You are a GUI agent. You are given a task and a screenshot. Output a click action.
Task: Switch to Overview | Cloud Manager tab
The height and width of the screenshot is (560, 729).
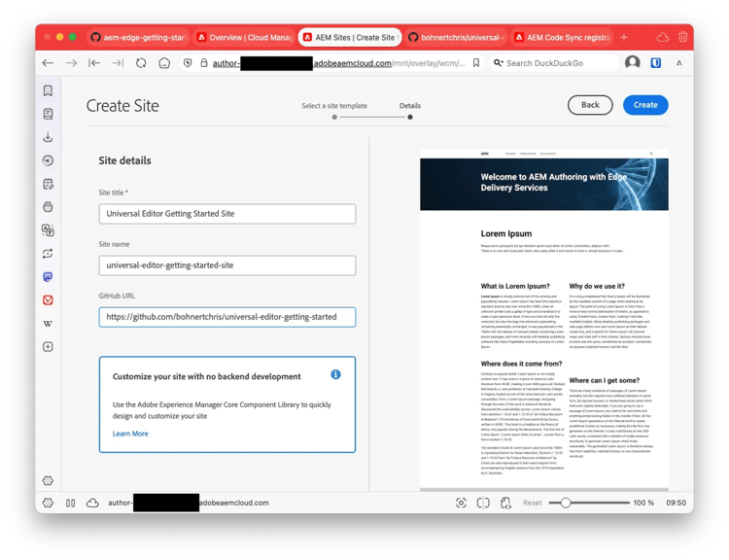tap(244, 37)
